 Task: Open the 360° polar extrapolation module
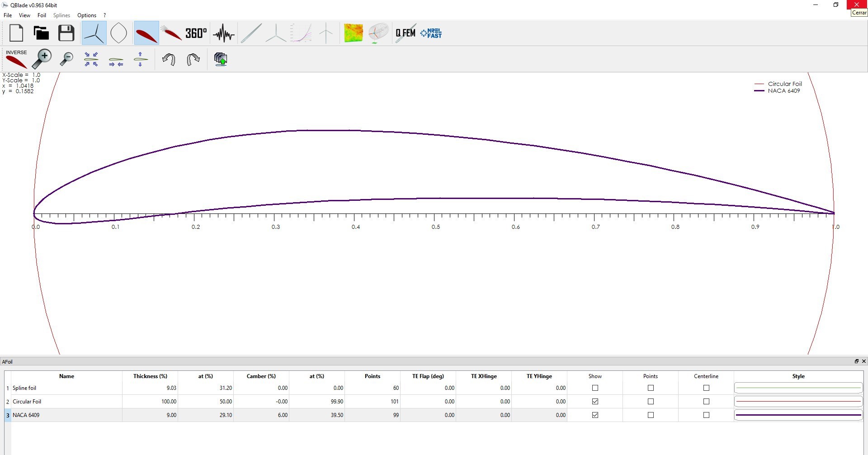196,33
